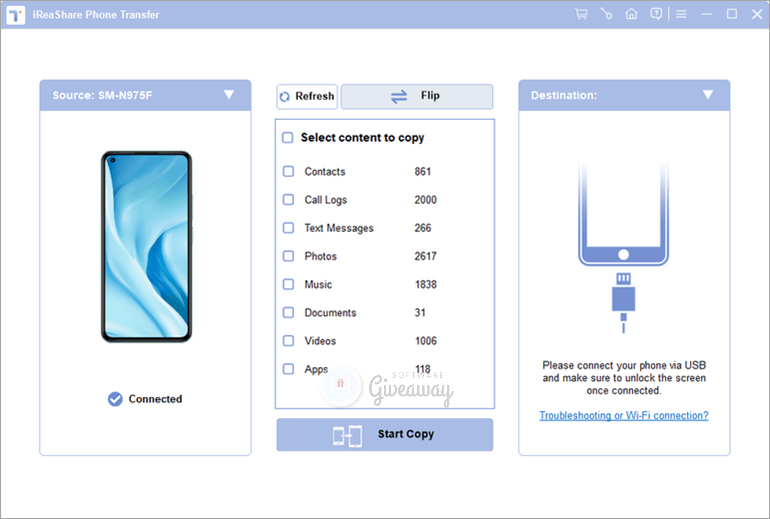Expand the Source device dropdown arrow
This screenshot has width=770, height=519.
229,94
